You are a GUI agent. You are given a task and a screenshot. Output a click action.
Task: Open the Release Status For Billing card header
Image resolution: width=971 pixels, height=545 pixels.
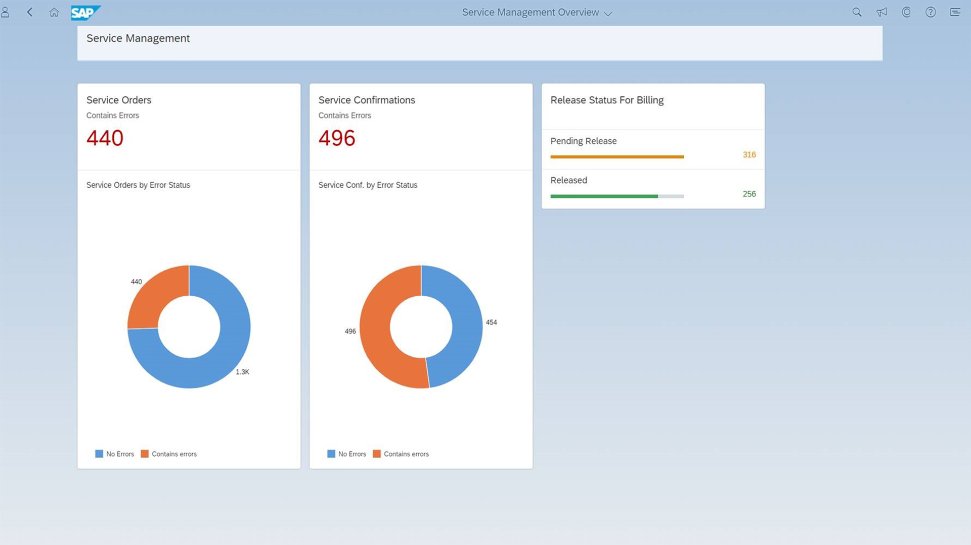(x=653, y=107)
